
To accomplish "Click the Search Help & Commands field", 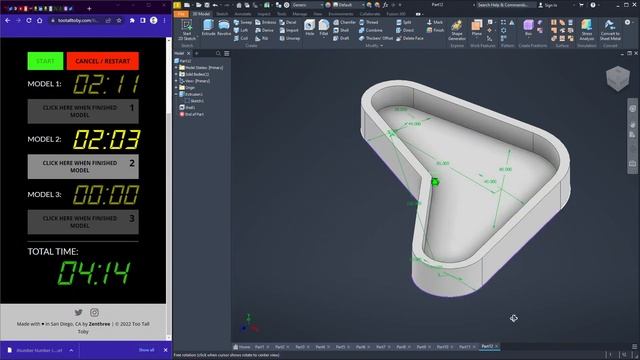I will click(x=505, y=5).
